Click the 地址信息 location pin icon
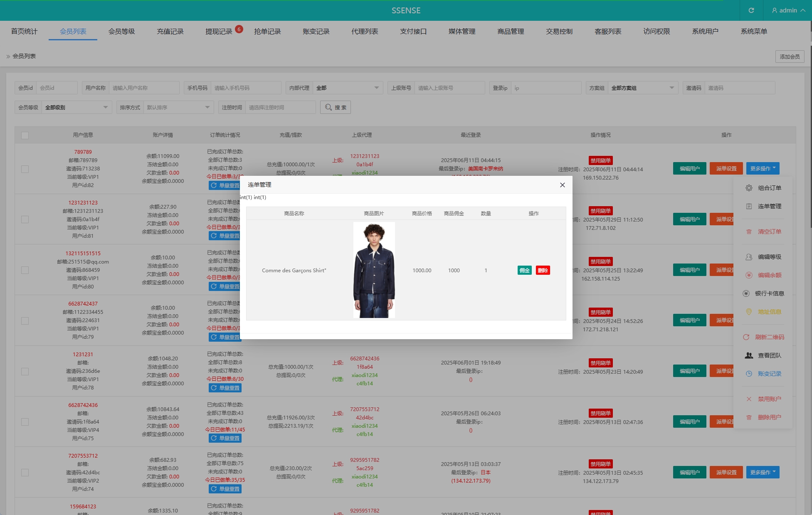The height and width of the screenshot is (515, 812). click(x=749, y=312)
